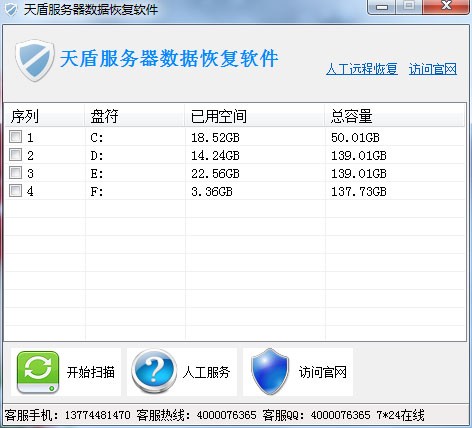Screen dimensions: 472x428
Task: Click the 人工服务 button label
Action: [206, 372]
